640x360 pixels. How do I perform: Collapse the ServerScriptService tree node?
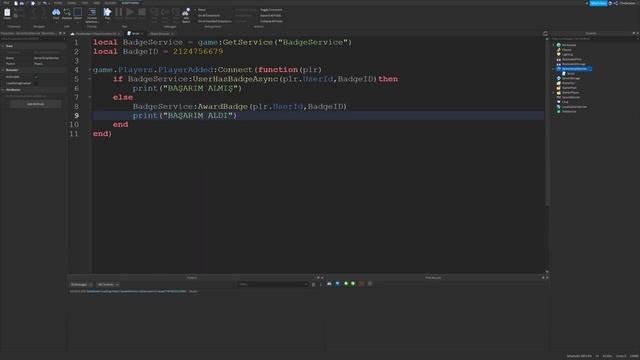[554, 69]
